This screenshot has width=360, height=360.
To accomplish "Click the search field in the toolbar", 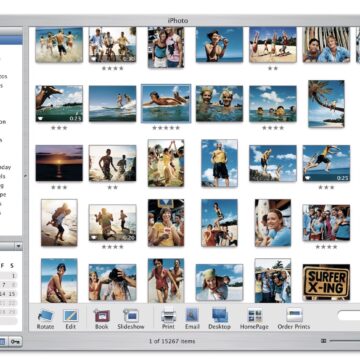I will (349, 315).
